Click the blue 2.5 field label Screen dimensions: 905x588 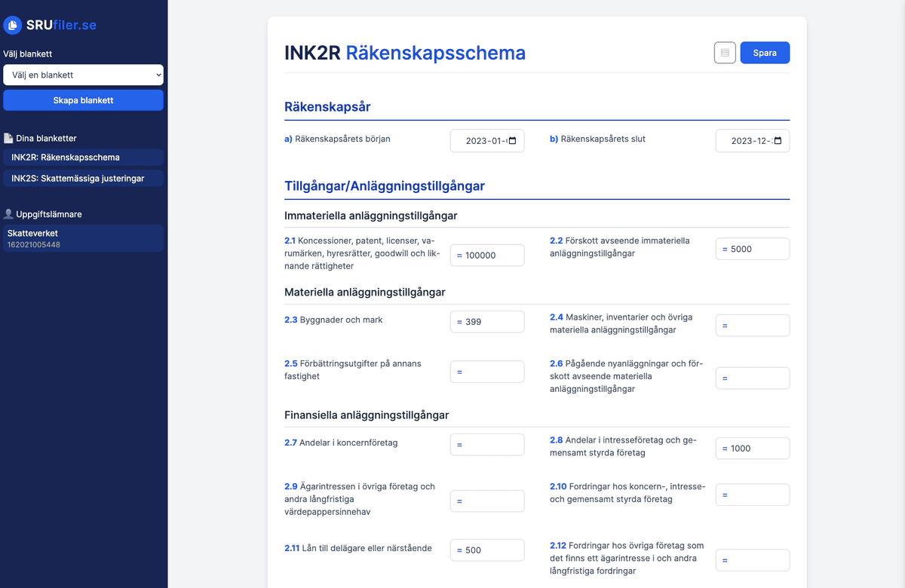[x=291, y=363]
